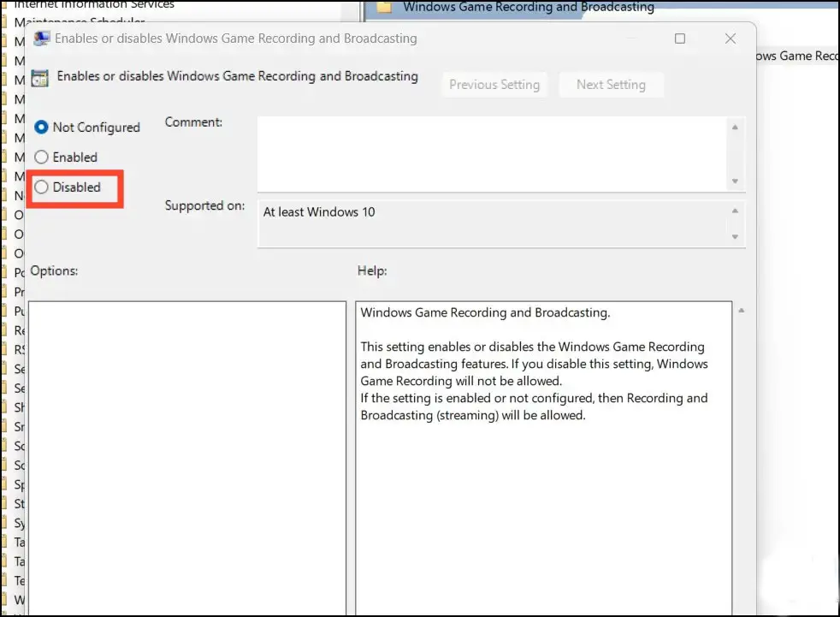Select Windows Game Recording and Broadcasting folder header
The height and width of the screenshot is (617, 840).
click(529, 7)
